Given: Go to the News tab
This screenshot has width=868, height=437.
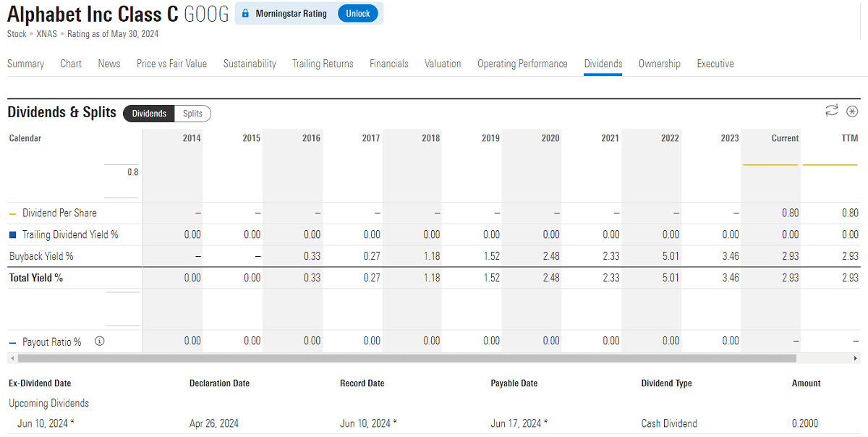Looking at the screenshot, I should coord(109,64).
